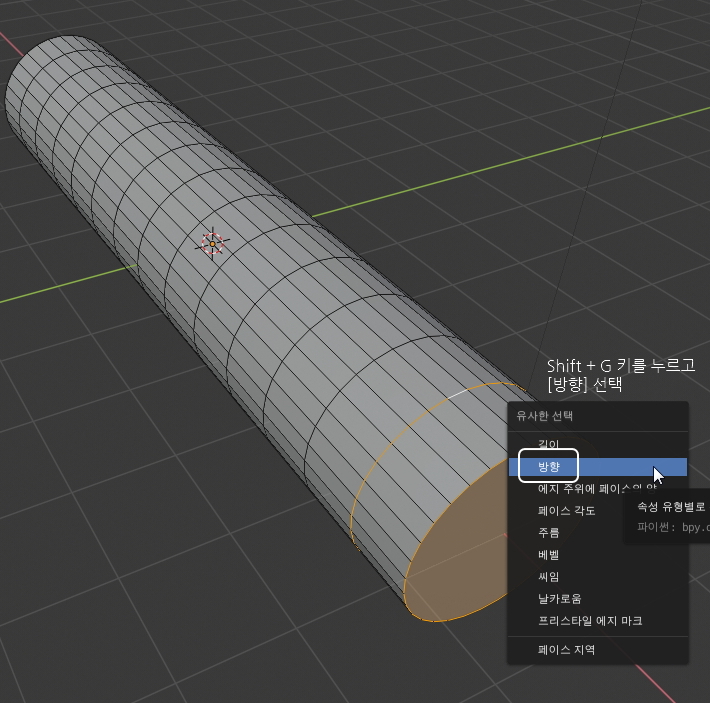Choose 페이스 각도 menu option
Viewport: 710px width, 703px height.
(x=598, y=511)
